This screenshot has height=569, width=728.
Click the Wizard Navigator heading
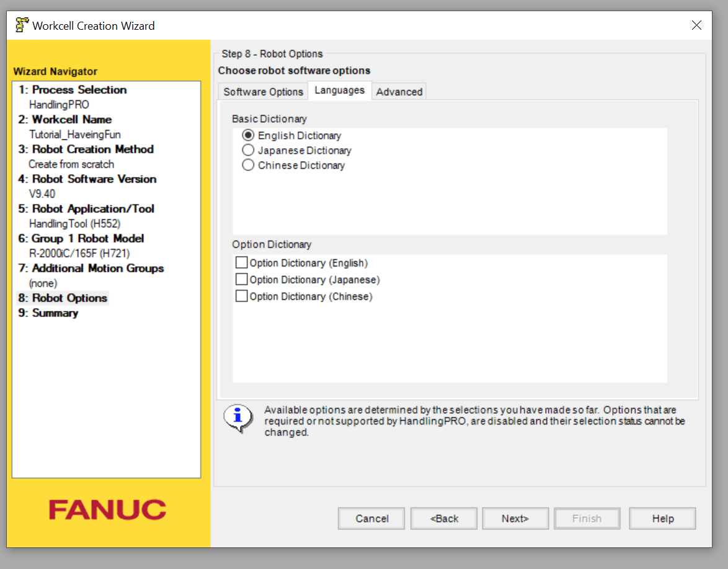pos(55,71)
